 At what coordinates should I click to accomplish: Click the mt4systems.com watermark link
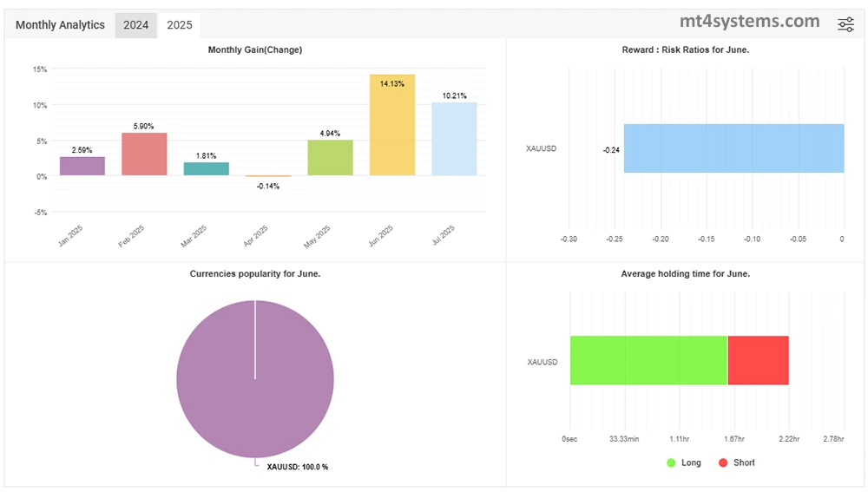[748, 22]
